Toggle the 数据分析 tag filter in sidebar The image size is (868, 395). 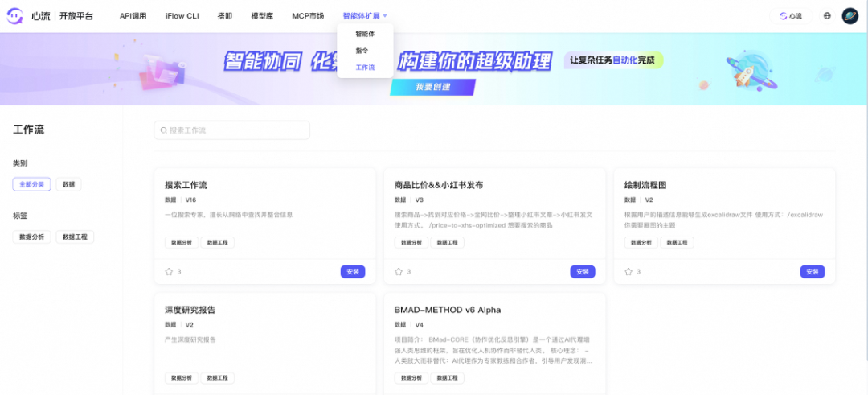click(32, 237)
